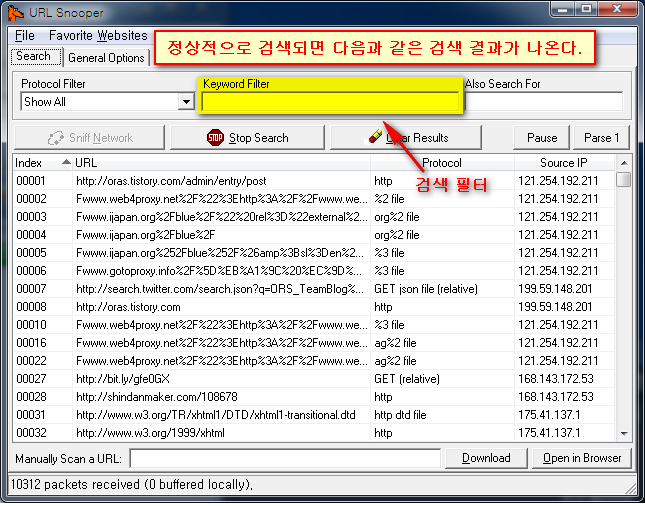Screen dimensions: 645x506
Task: Click the Stop Search button
Action: tap(247, 137)
